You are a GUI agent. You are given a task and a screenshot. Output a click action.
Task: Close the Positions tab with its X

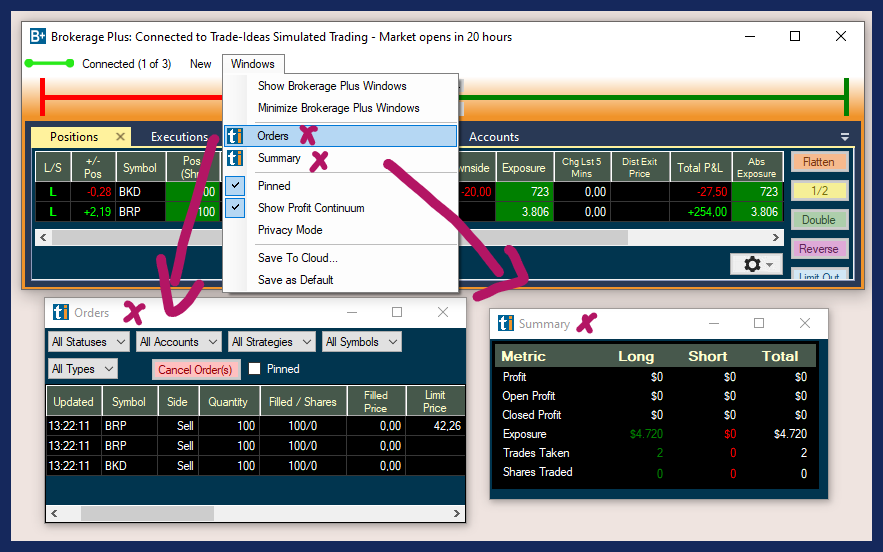[120, 137]
